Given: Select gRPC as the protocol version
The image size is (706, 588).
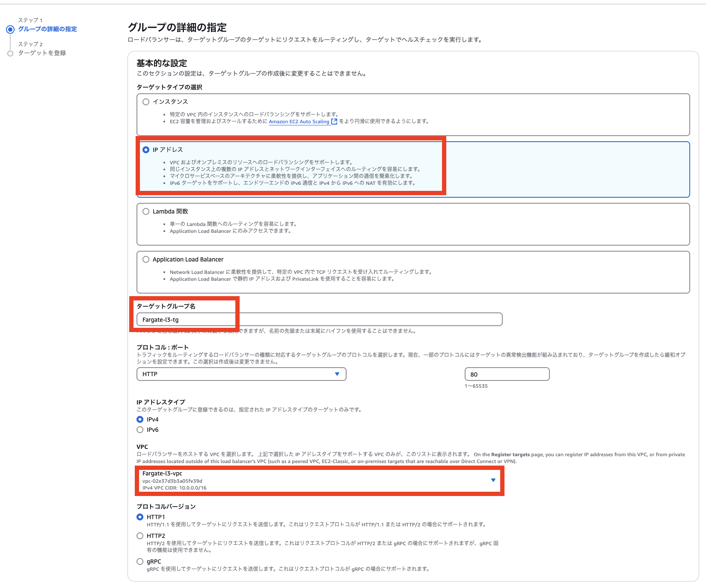Looking at the screenshot, I should pos(139,561).
